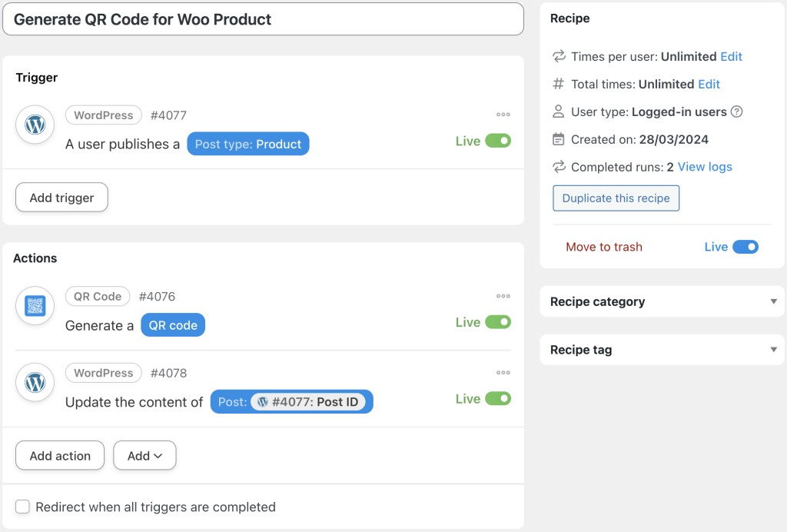Click Duplicate this recipe

pyautogui.click(x=616, y=198)
